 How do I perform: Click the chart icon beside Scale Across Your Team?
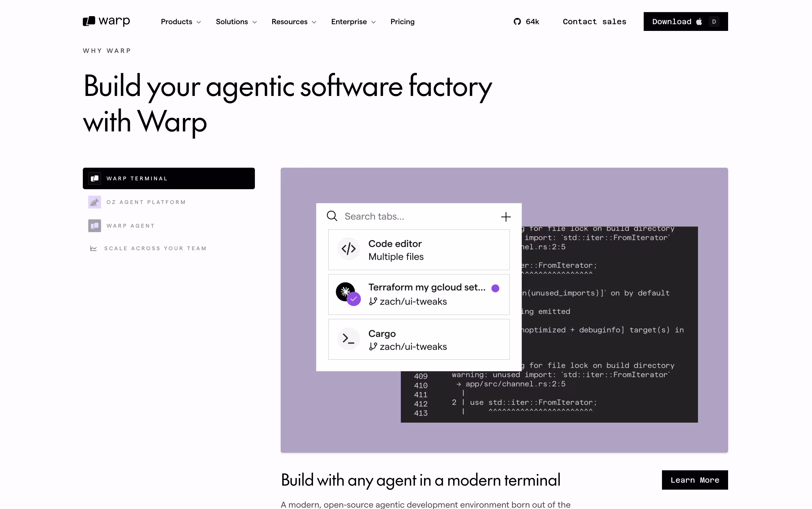tap(94, 248)
